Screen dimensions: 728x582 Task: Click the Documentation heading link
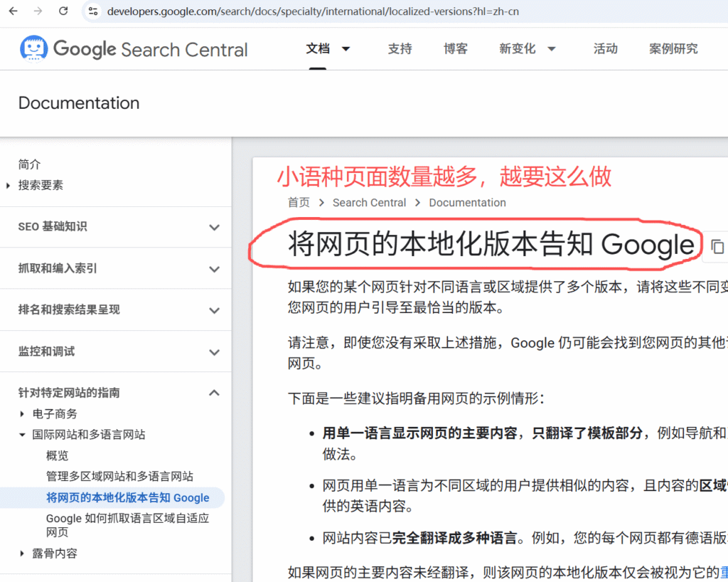[79, 103]
